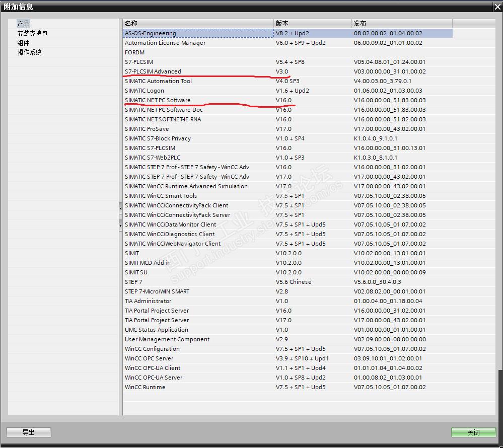Click the green 关闭 button
This screenshot has height=448, width=503.
pos(473,432)
